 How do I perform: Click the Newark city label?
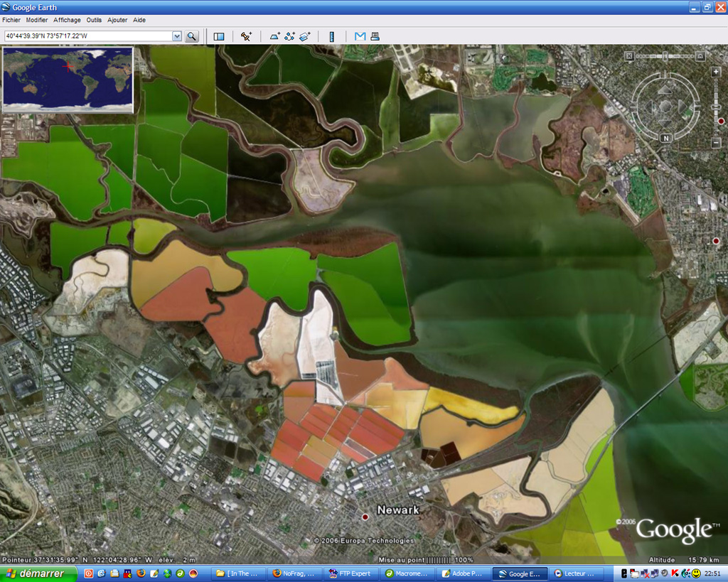click(398, 510)
